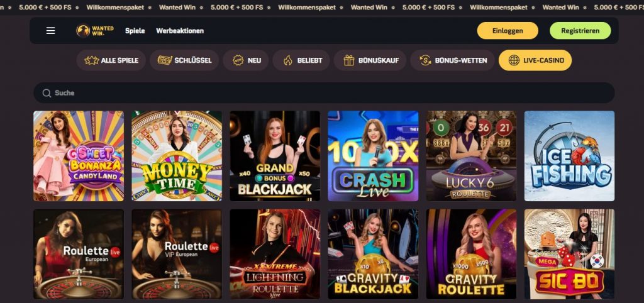The image size is (644, 303).
Task: Select the Mega Sic Bo game thumbnail
Action: (x=569, y=254)
